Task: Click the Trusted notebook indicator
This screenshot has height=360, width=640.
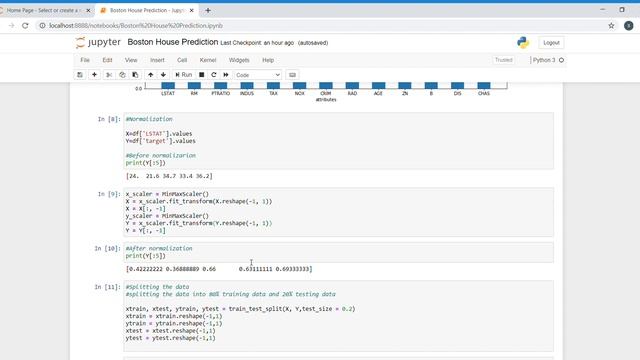Action: [504, 60]
